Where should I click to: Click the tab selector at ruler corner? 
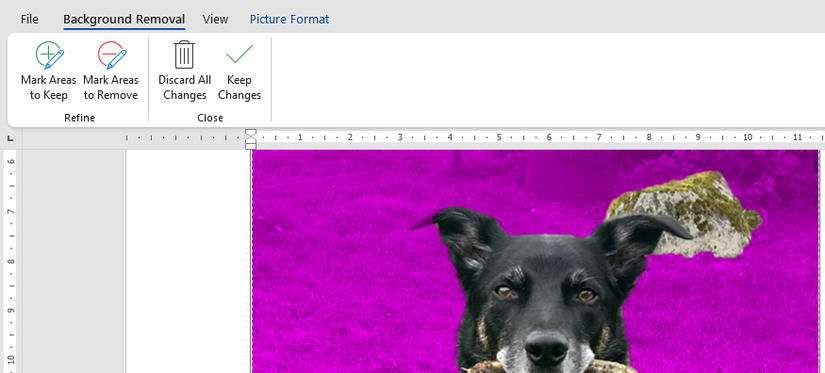point(11,138)
